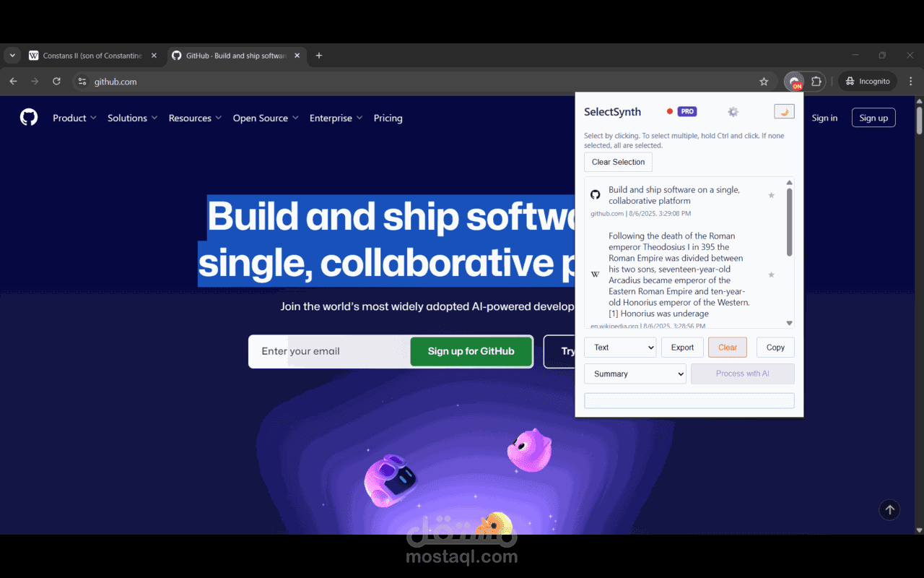924x578 pixels.
Task: Reload the page
Action: [x=56, y=82]
